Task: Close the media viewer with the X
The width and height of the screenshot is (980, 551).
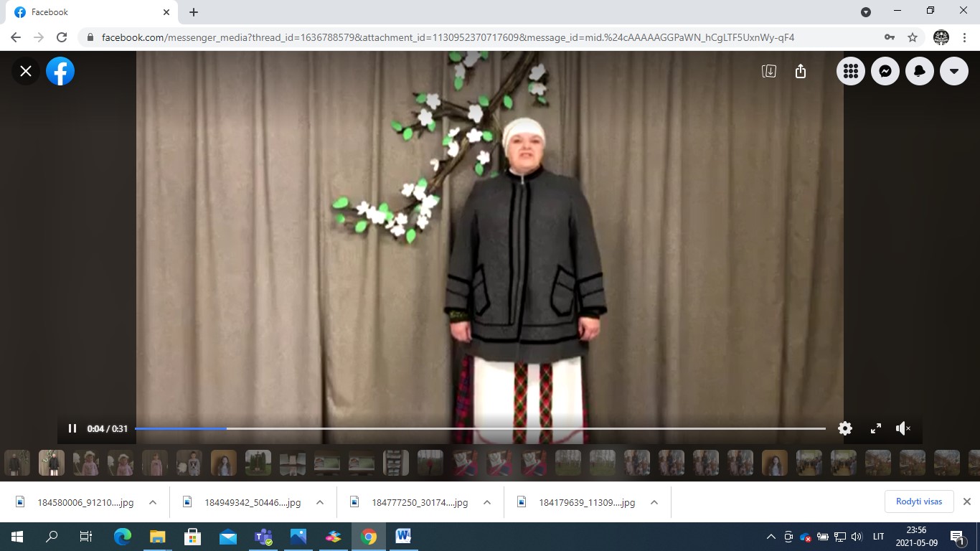Action: pos(26,71)
